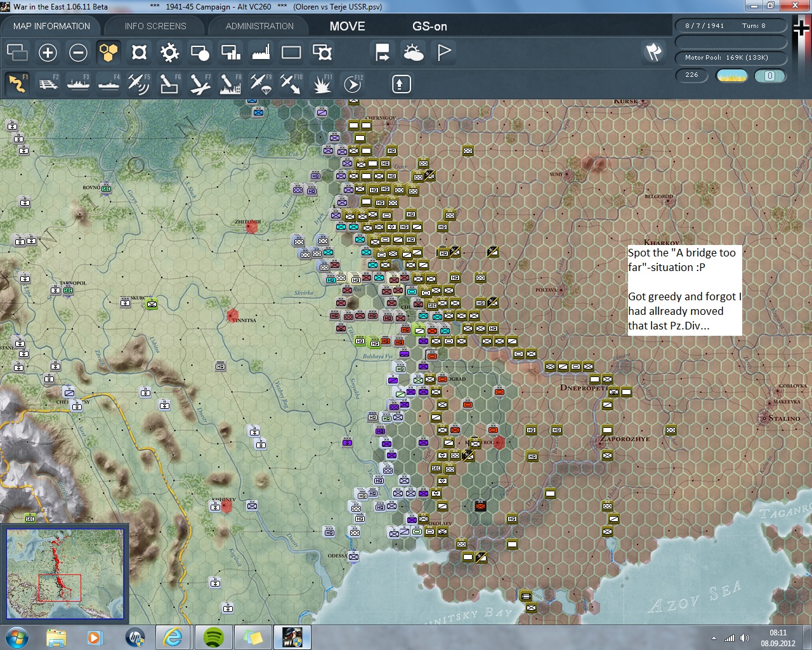Select the F1 move mode icon
812x650 pixels.
[17, 84]
